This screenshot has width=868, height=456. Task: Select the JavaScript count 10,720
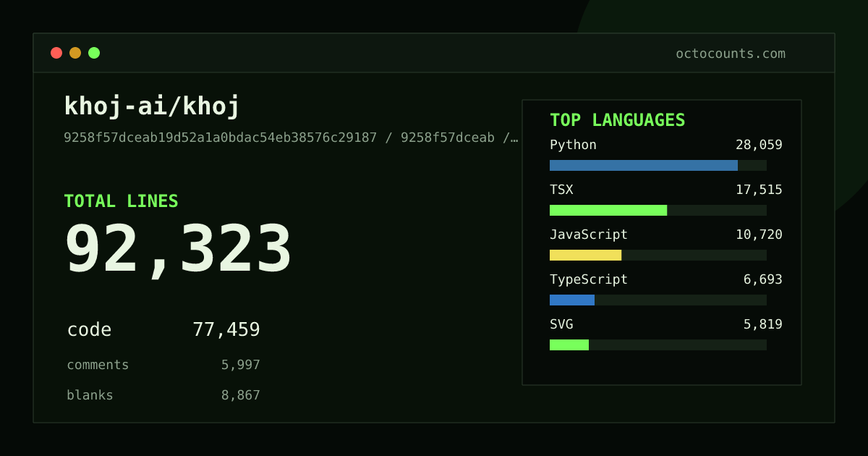click(x=759, y=235)
